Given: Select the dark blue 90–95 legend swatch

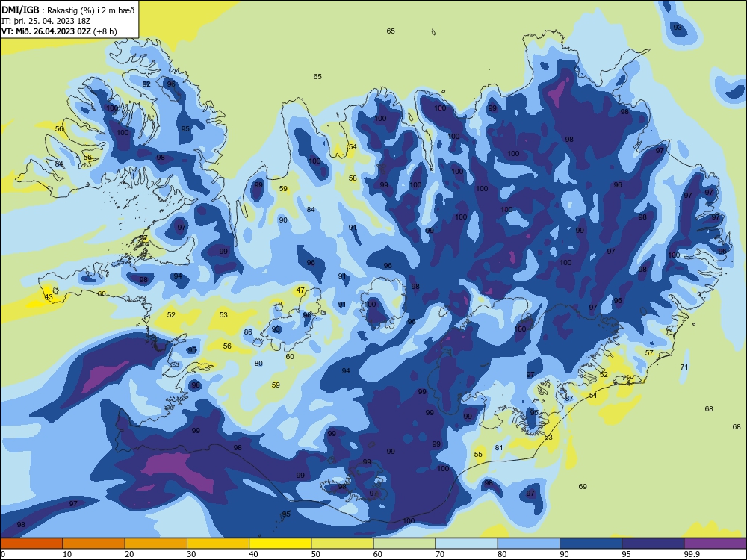Looking at the screenshot, I should (591, 544).
